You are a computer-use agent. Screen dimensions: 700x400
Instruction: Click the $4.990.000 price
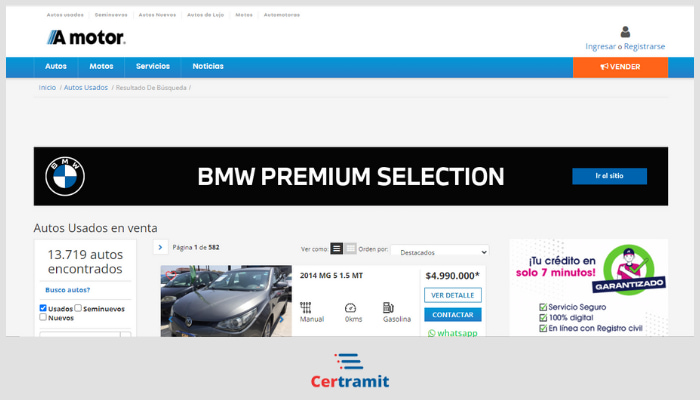(x=452, y=276)
